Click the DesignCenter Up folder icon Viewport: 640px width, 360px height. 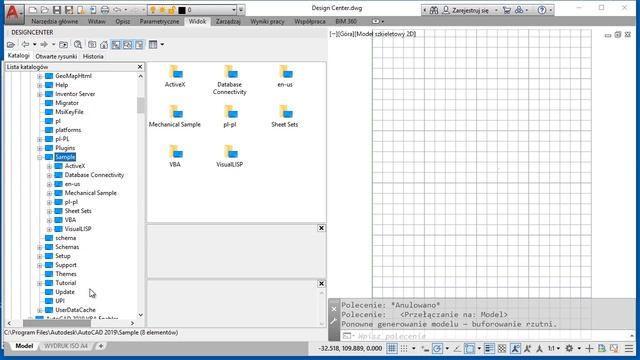point(63,44)
